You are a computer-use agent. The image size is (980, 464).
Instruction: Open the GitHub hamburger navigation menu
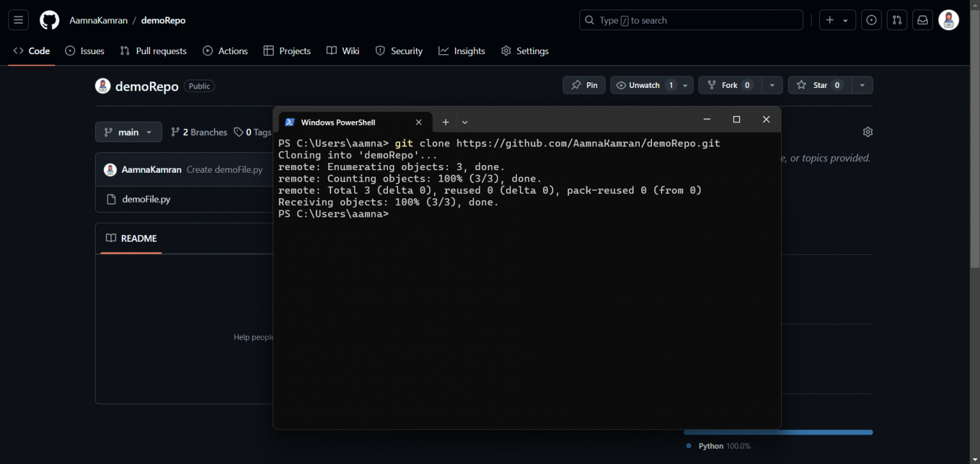coord(18,20)
